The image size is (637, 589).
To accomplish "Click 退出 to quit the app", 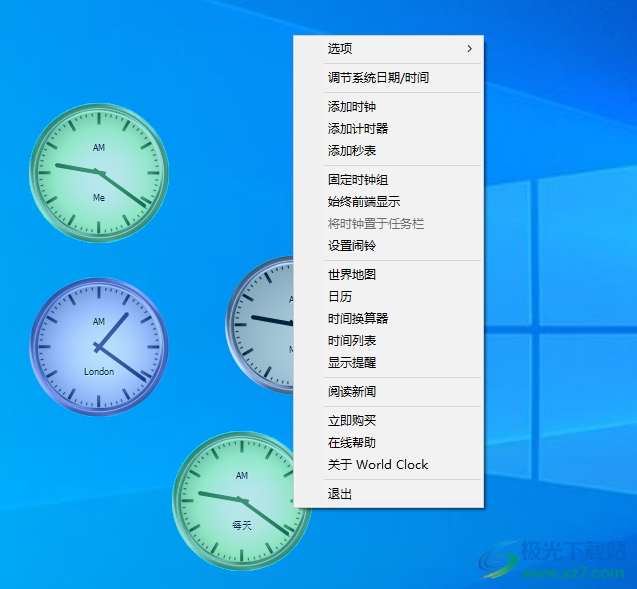I will [388, 494].
